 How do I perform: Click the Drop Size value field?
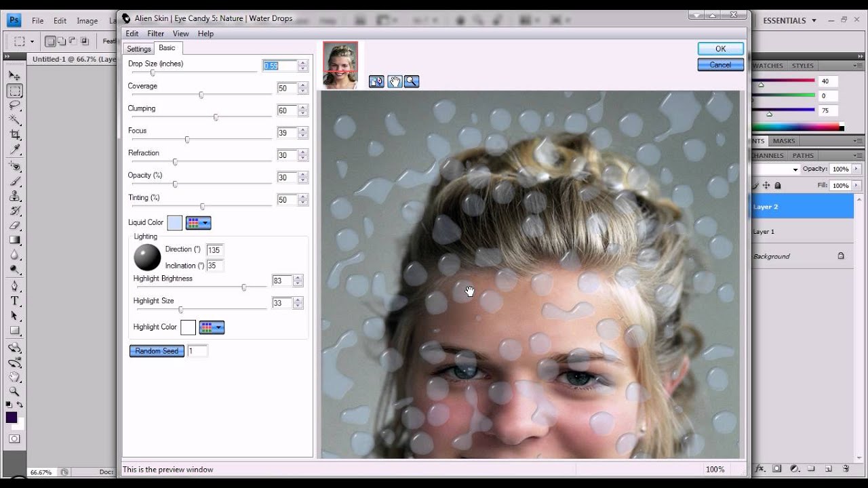point(280,66)
